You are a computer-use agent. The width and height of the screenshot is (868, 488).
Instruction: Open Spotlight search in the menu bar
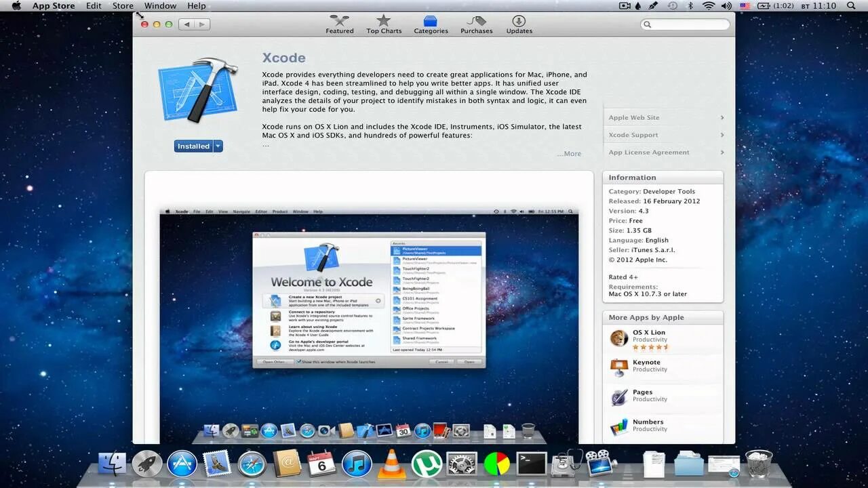click(x=852, y=5)
